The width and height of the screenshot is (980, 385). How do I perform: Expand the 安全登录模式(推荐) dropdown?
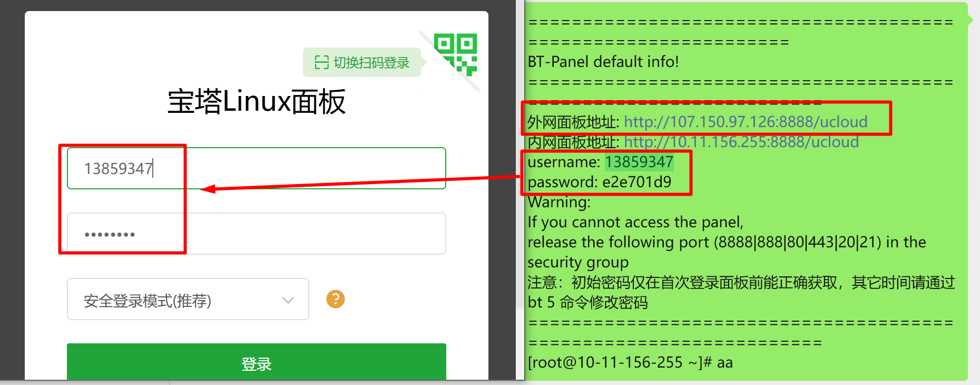[x=188, y=299]
